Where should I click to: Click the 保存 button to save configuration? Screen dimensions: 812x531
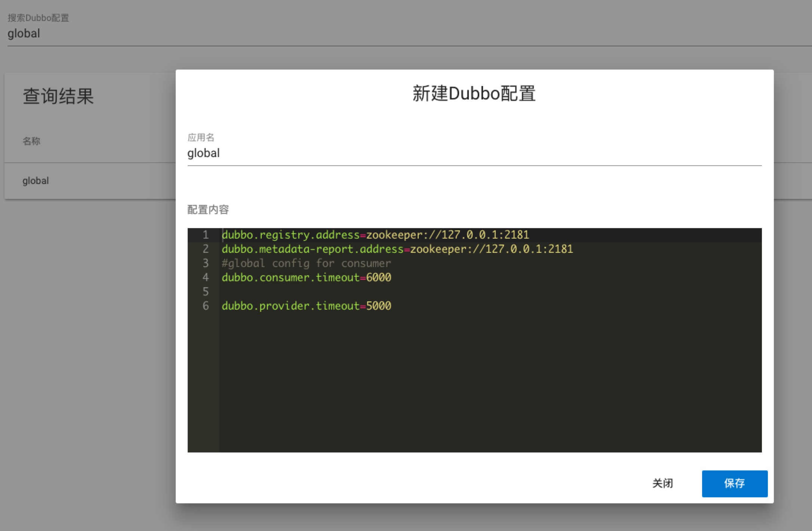coord(734,483)
